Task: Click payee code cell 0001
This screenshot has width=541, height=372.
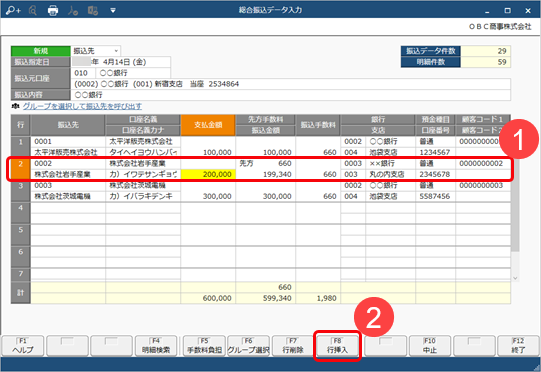Action: [68, 141]
